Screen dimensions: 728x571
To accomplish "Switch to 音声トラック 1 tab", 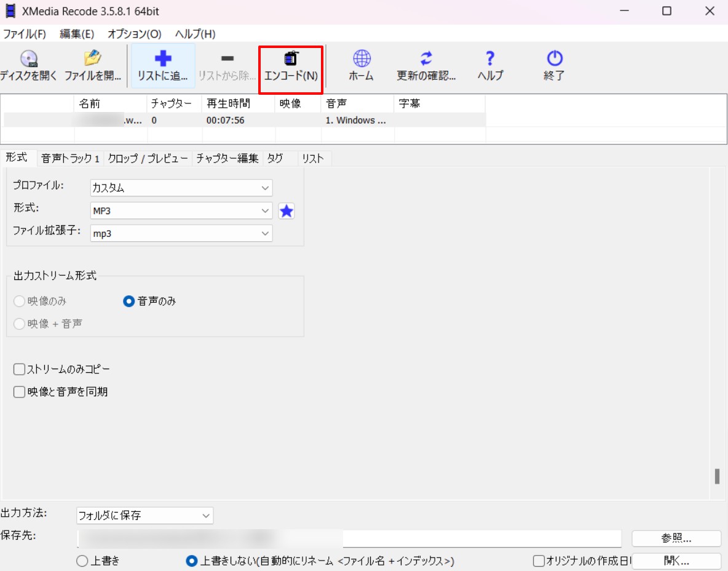I will (x=70, y=158).
